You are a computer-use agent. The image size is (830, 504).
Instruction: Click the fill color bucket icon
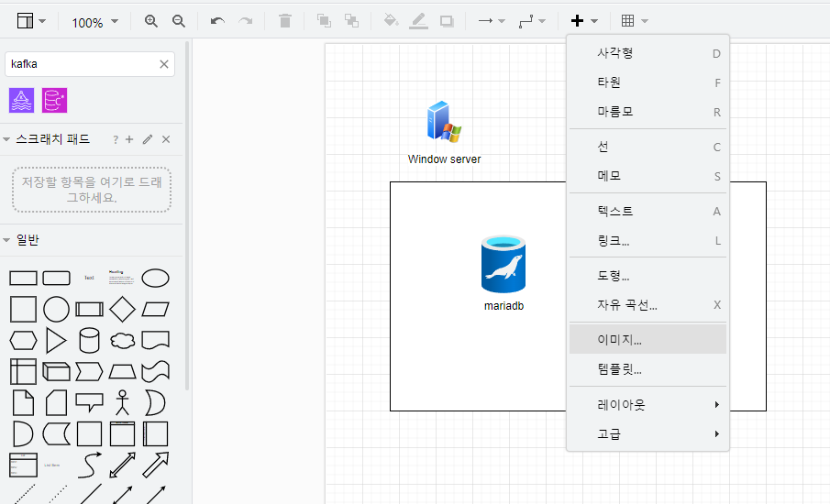coord(392,21)
